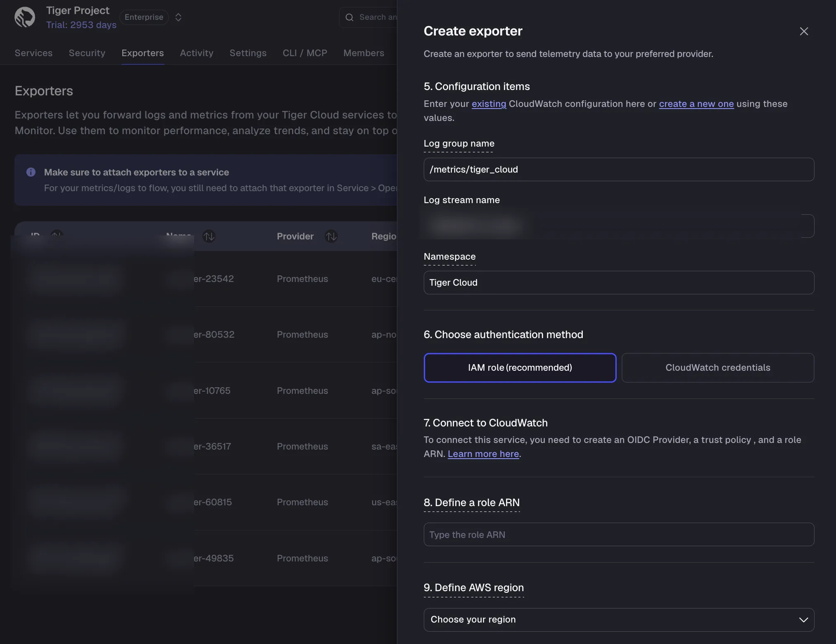836x644 pixels.
Task: Expand the Choose your region dropdown
Action: 619,619
